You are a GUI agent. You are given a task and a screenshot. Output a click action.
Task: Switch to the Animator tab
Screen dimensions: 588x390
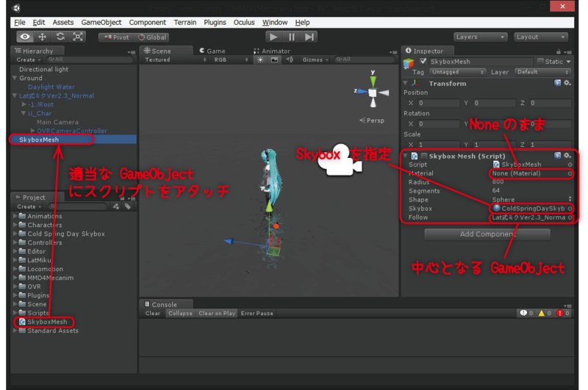[x=272, y=51]
